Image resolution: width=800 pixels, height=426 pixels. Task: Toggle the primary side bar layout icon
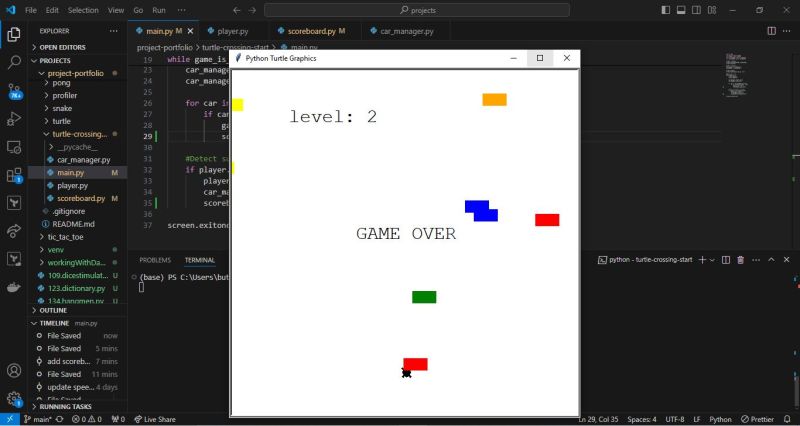coord(665,10)
